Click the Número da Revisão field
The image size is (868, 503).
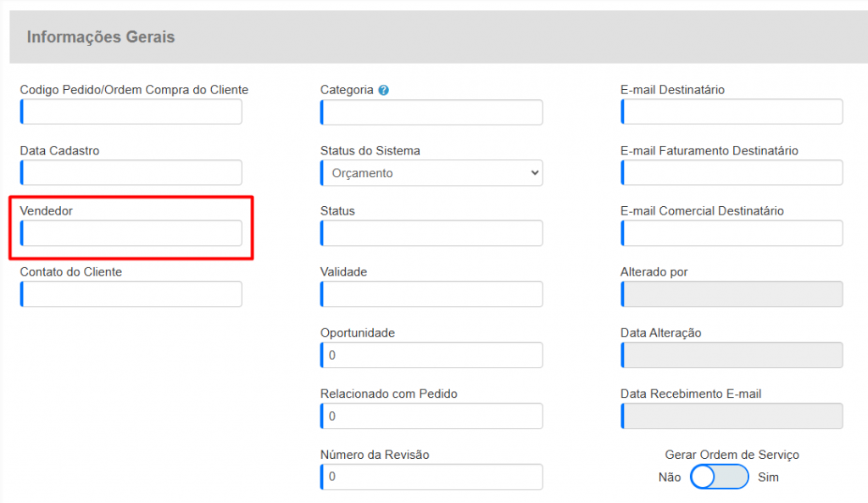pos(431,477)
